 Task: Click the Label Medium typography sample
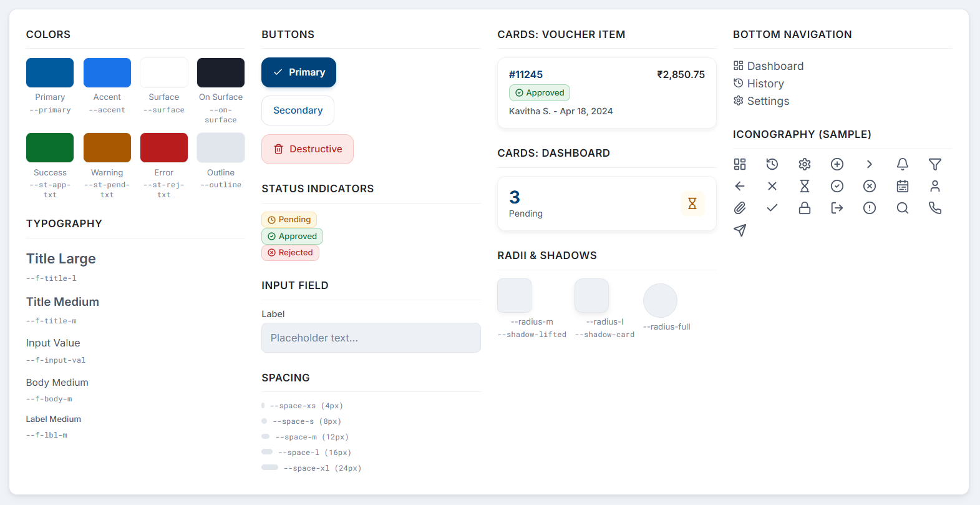(54, 419)
